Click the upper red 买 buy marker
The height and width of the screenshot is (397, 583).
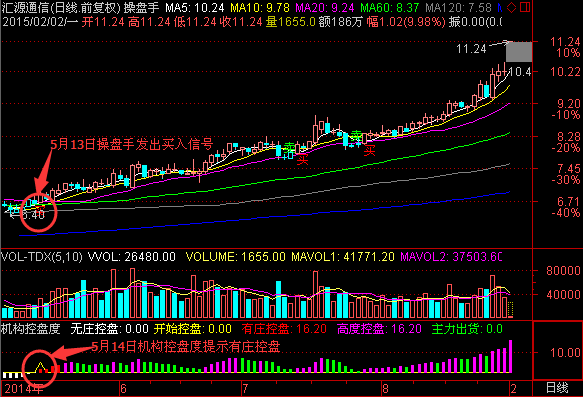pyautogui.click(x=369, y=150)
